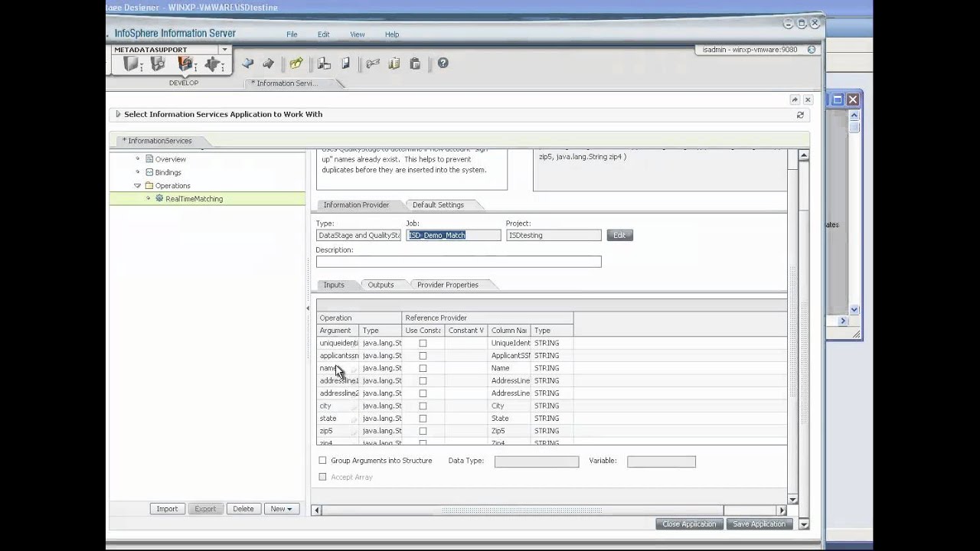The height and width of the screenshot is (551, 980).
Task: Enable Group Arguments into Structure checkbox
Action: pyautogui.click(x=322, y=461)
